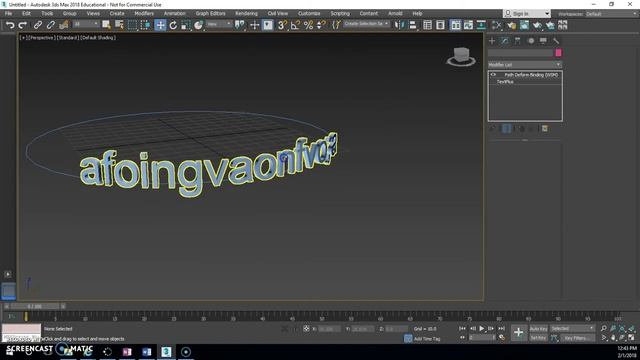Image resolution: width=640 pixels, height=360 pixels.
Task: Open the Curve Editor icon
Action: coord(468,25)
